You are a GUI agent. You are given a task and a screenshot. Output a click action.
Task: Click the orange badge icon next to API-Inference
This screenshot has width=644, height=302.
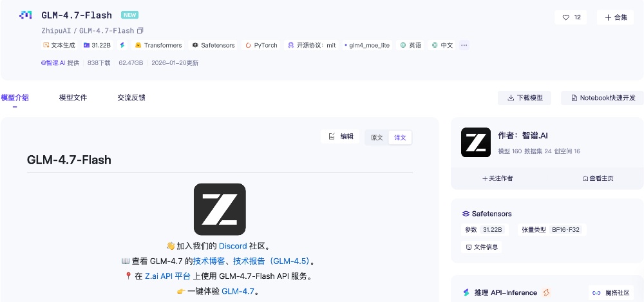[546, 292]
